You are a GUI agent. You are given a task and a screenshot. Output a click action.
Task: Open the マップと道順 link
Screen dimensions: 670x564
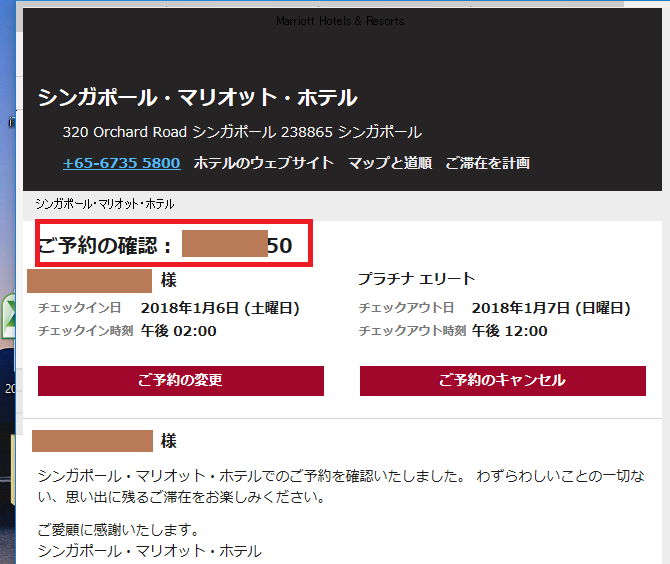click(390, 163)
